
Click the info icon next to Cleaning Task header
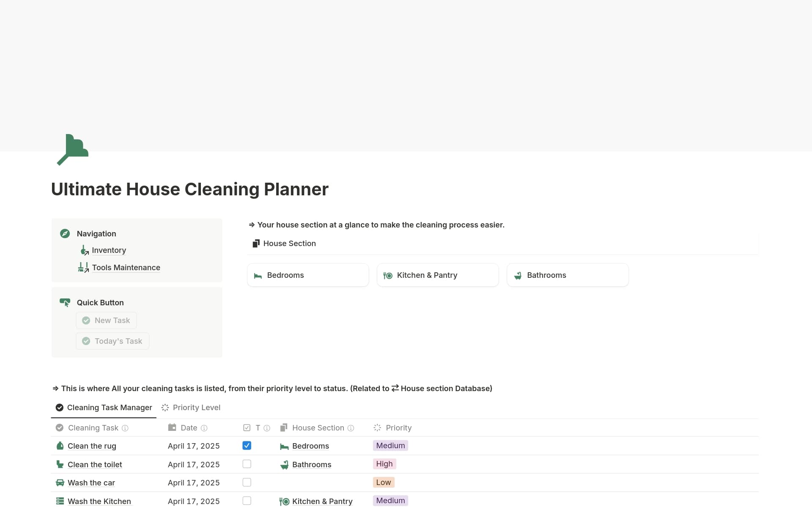(125, 428)
